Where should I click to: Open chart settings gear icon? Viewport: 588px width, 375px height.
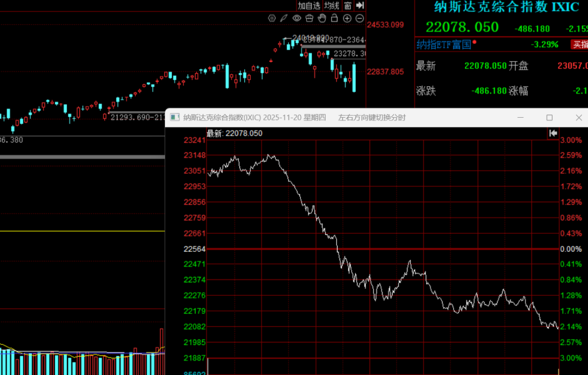(272, 19)
